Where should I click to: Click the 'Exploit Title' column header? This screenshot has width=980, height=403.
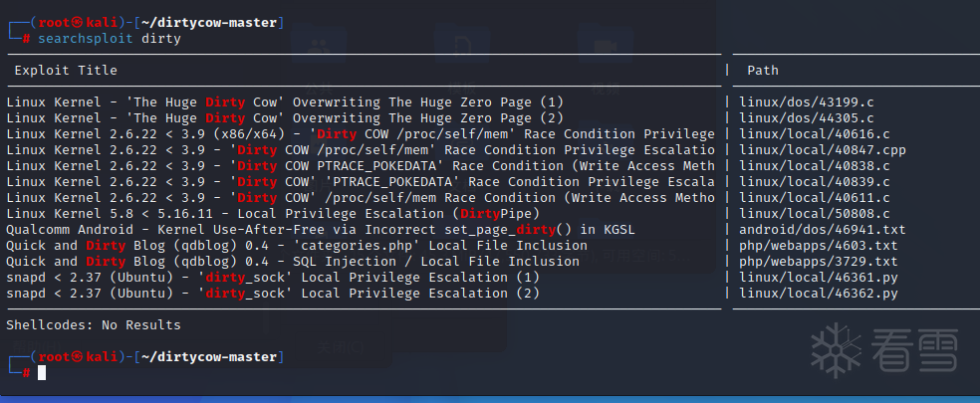point(66,70)
